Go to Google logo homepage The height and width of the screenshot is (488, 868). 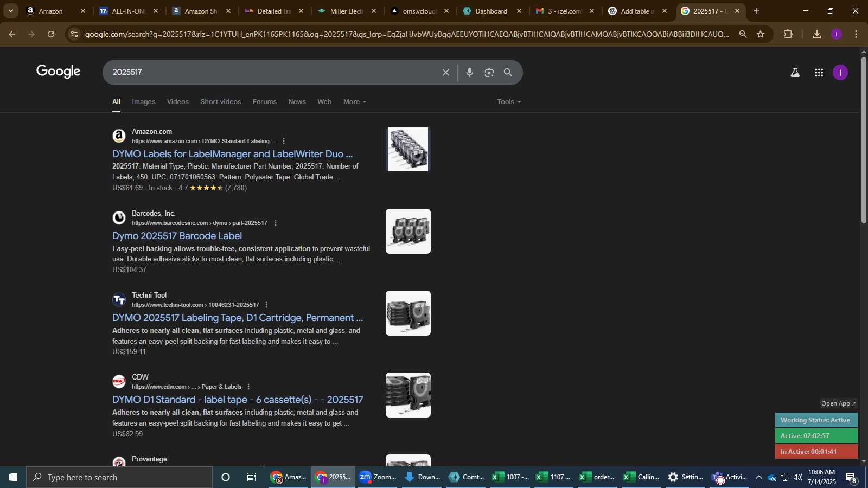click(59, 72)
